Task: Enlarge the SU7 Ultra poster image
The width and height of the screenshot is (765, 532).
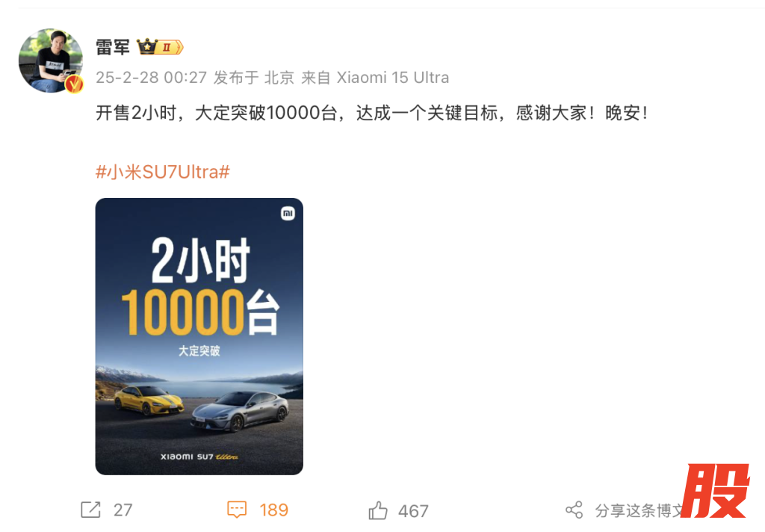Action: pos(199,336)
